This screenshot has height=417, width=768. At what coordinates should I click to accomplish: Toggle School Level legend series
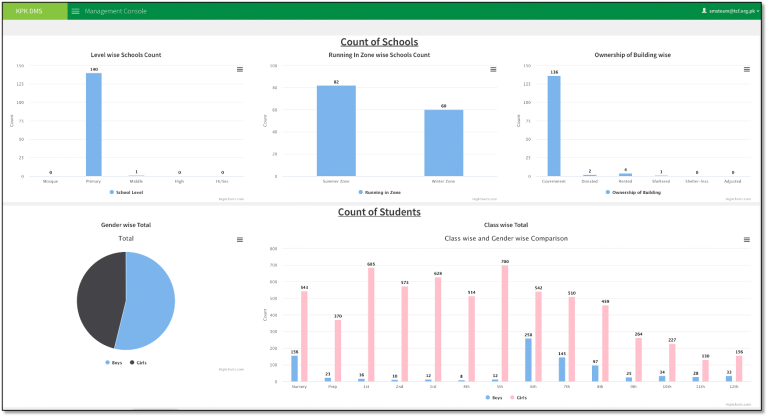126,191
